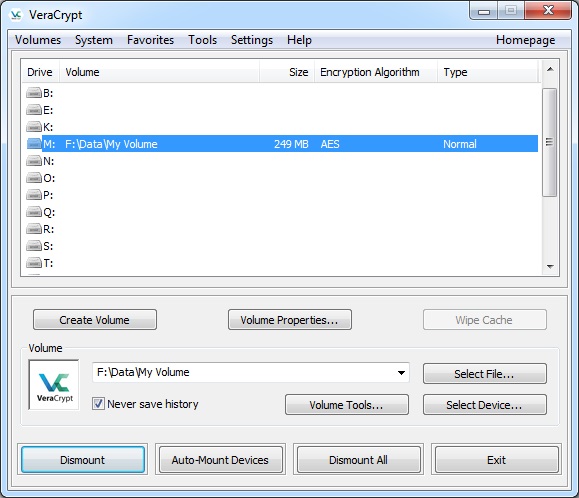Open the Favorites menu
579x498 pixels.
pos(150,40)
